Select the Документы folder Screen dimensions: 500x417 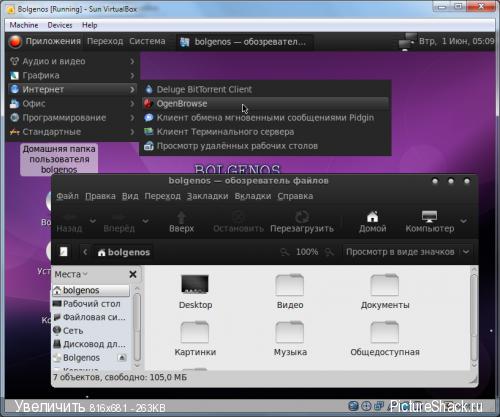[x=385, y=291]
